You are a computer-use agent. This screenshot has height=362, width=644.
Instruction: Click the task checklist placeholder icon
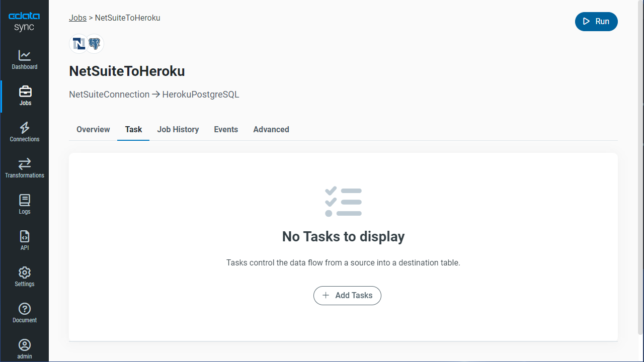pyautogui.click(x=343, y=202)
